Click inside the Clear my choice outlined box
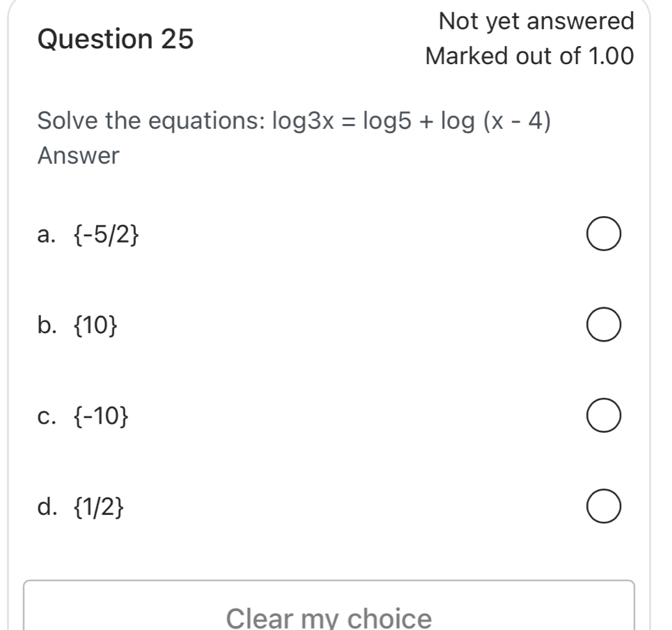The image size is (672, 630). 329,606
